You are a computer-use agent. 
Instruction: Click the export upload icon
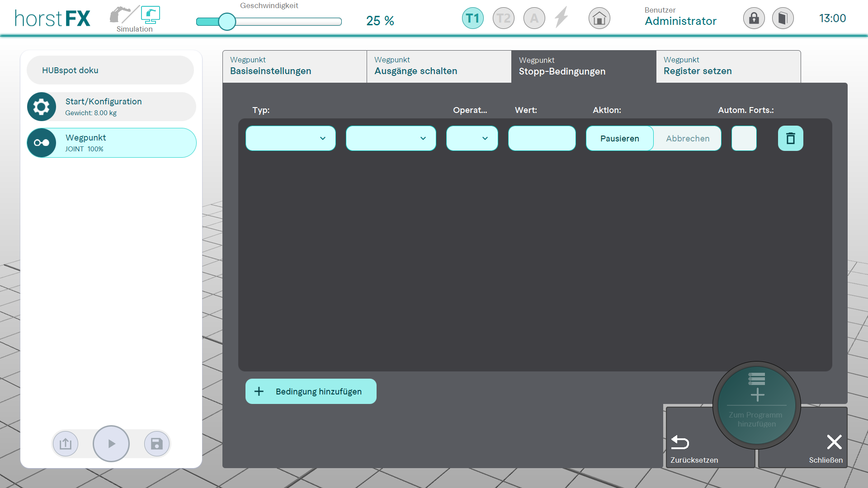pos(66,444)
